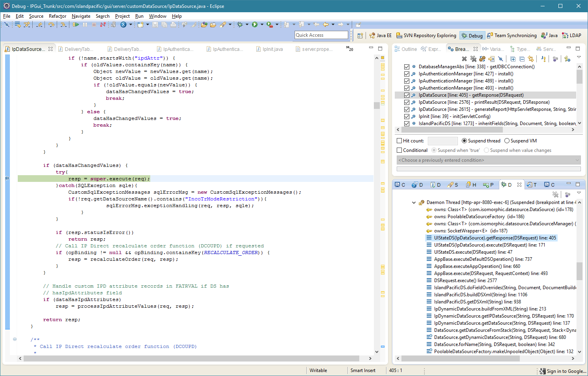Open previously entered condition dropdown

point(577,160)
